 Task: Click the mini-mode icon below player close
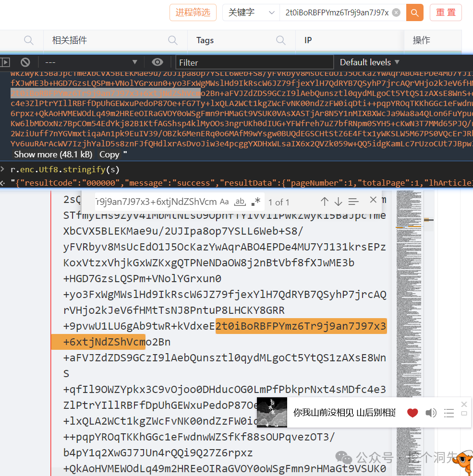tap(464, 414)
